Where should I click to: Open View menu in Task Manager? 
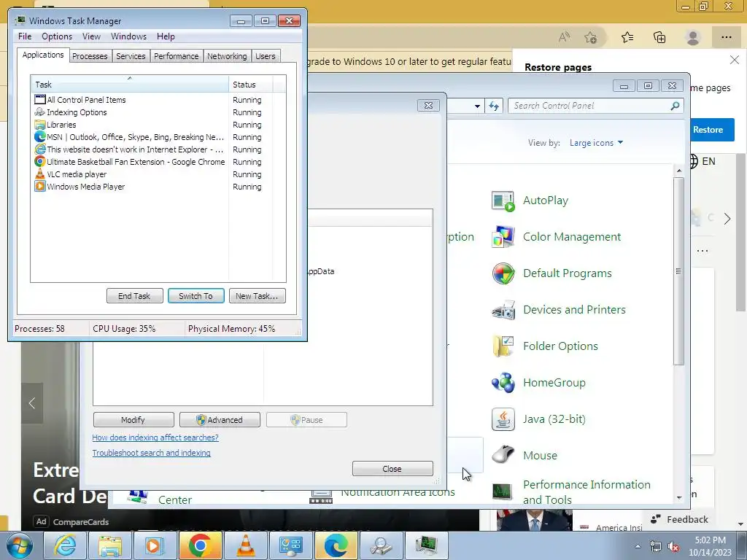click(91, 36)
